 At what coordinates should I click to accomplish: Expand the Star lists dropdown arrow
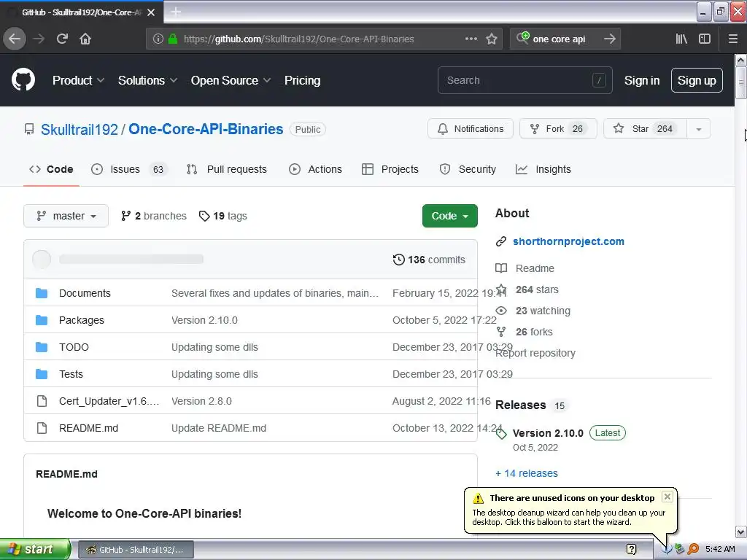pos(699,129)
